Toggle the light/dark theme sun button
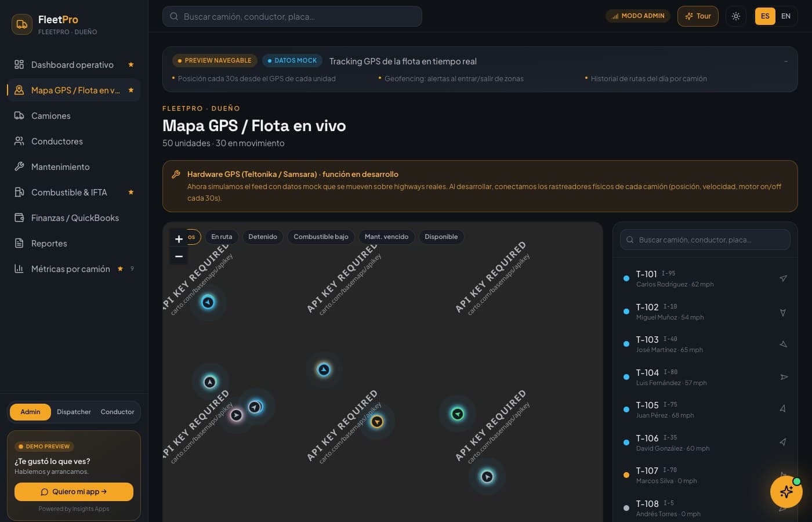 (x=736, y=16)
